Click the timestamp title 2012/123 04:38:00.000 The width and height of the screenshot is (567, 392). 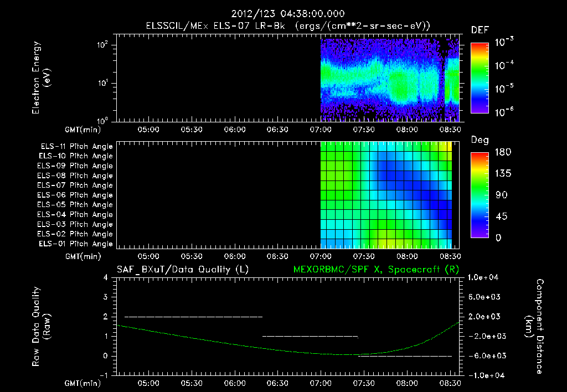288,14
